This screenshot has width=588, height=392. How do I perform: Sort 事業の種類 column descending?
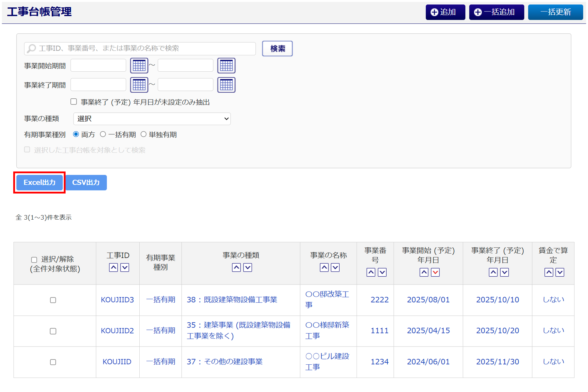pyautogui.click(x=248, y=267)
